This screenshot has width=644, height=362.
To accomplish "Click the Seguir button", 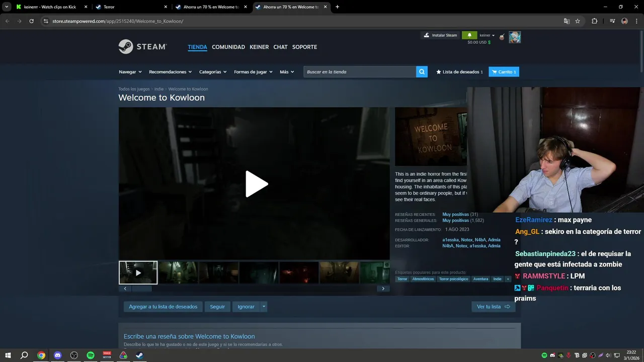I will (x=217, y=307).
